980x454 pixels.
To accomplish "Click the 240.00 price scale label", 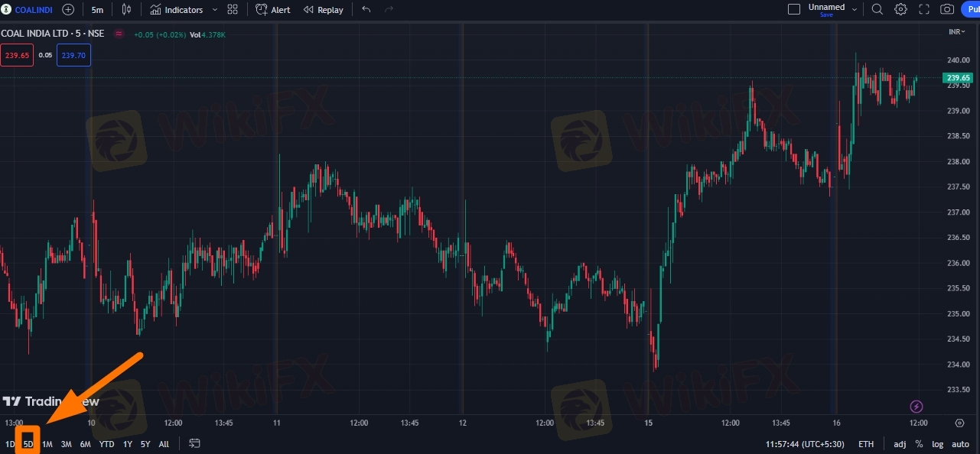I will (x=959, y=60).
